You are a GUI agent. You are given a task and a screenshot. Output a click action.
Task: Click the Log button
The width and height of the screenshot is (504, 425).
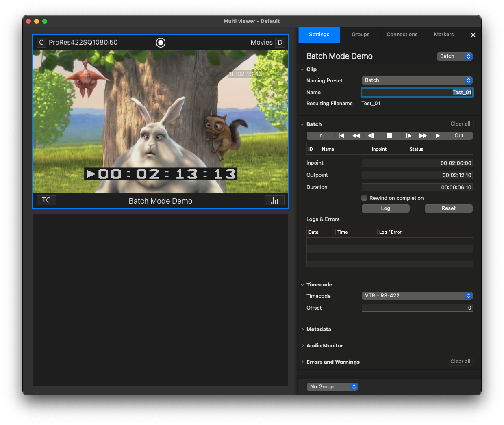[x=386, y=208]
